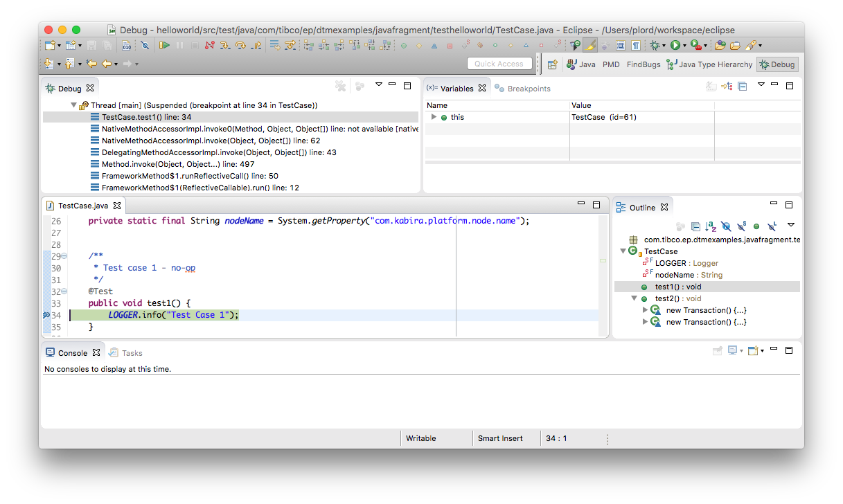Click Collapse All icon in Outline view
The width and height of the screenshot is (843, 504).
coord(695,226)
